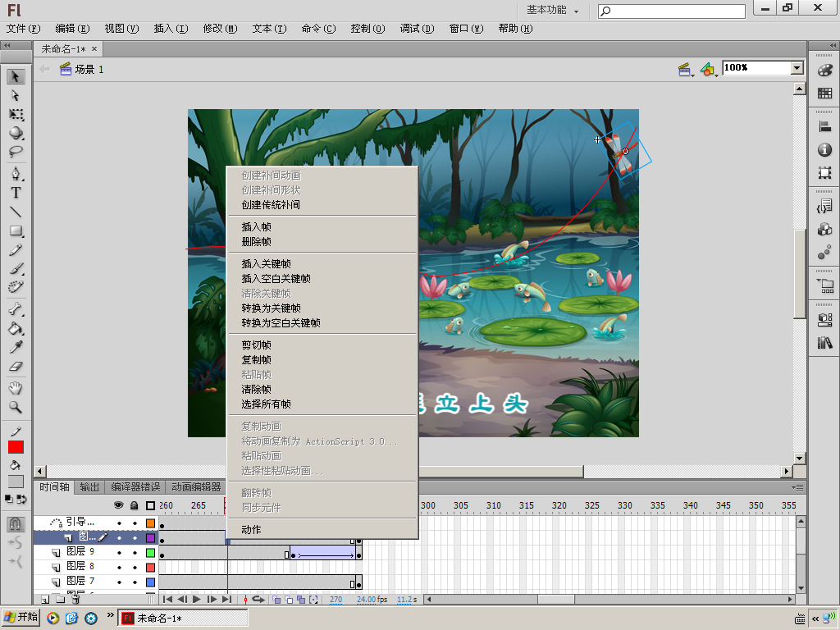Toggle lock dot of 引导 layer
Image resolution: width=840 pixels, height=630 pixels.
tap(135, 523)
